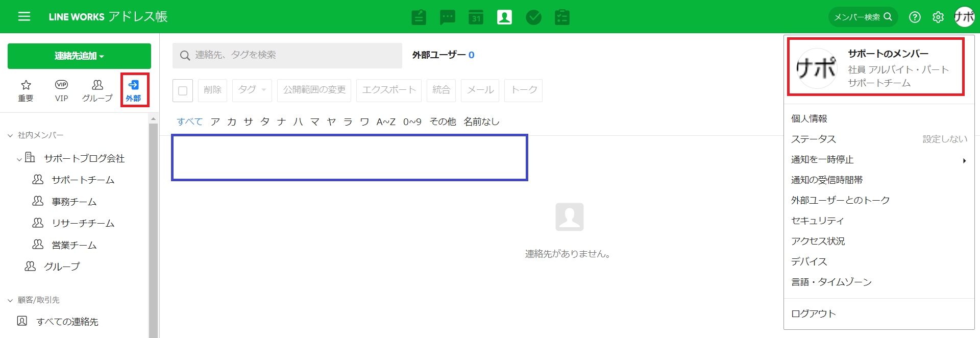The width and height of the screenshot is (980, 338).
Task: Choose ログアウト from profile menu
Action: 814,313
